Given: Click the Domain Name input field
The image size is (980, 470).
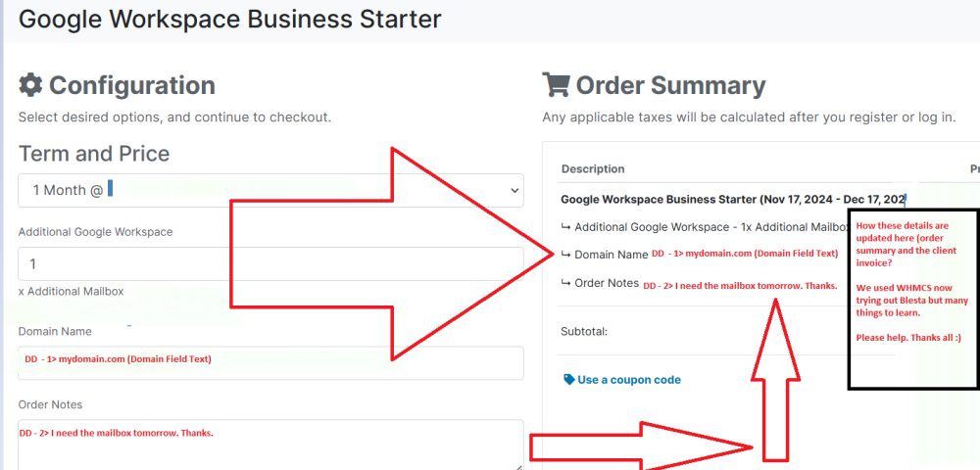Looking at the screenshot, I should [270, 362].
